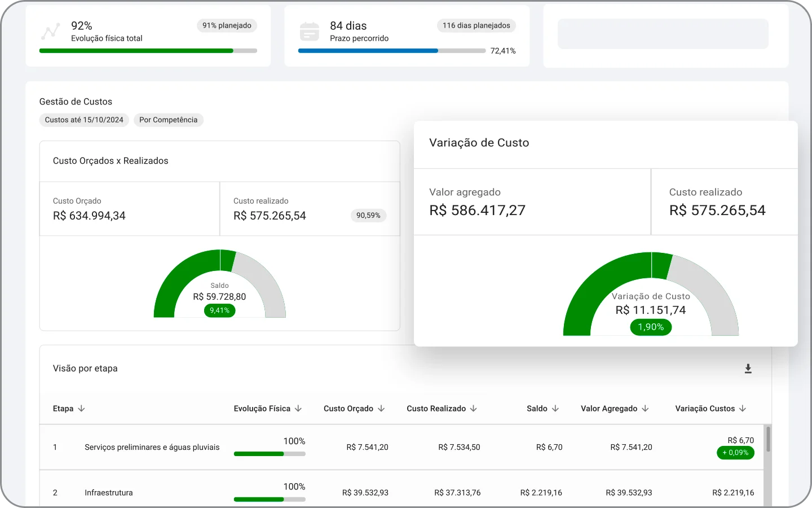The width and height of the screenshot is (812, 508).
Task: Click the 91% planejado badge
Action: click(x=227, y=25)
